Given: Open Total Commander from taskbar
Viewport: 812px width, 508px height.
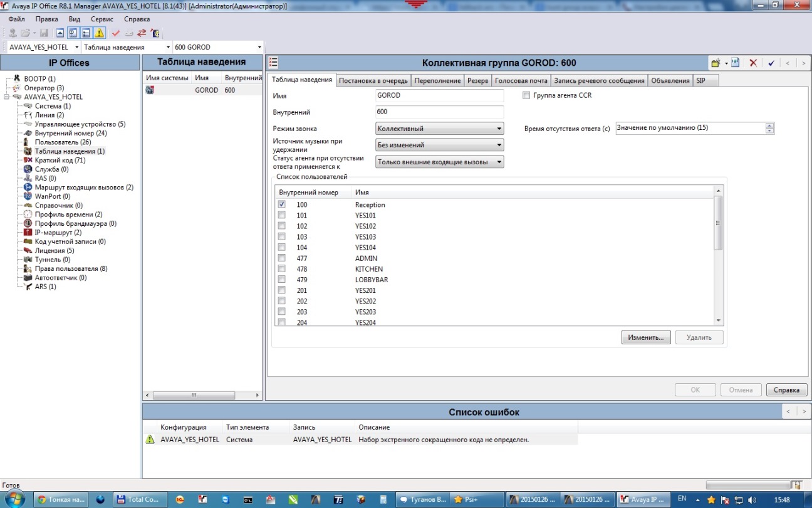Looking at the screenshot, I should click(x=139, y=500).
